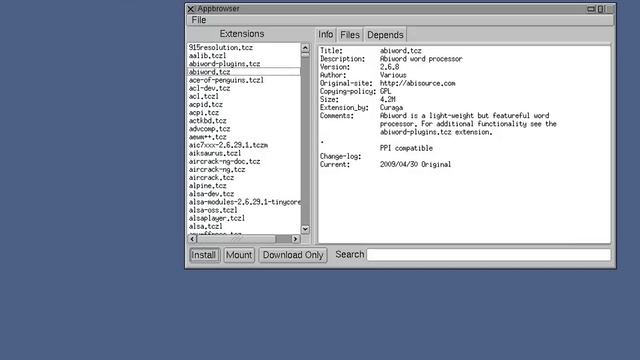Viewport: 640px width, 360px height.
Task: Select alsa-modules-2.6.29.1-tinycore extension
Action: (x=244, y=202)
